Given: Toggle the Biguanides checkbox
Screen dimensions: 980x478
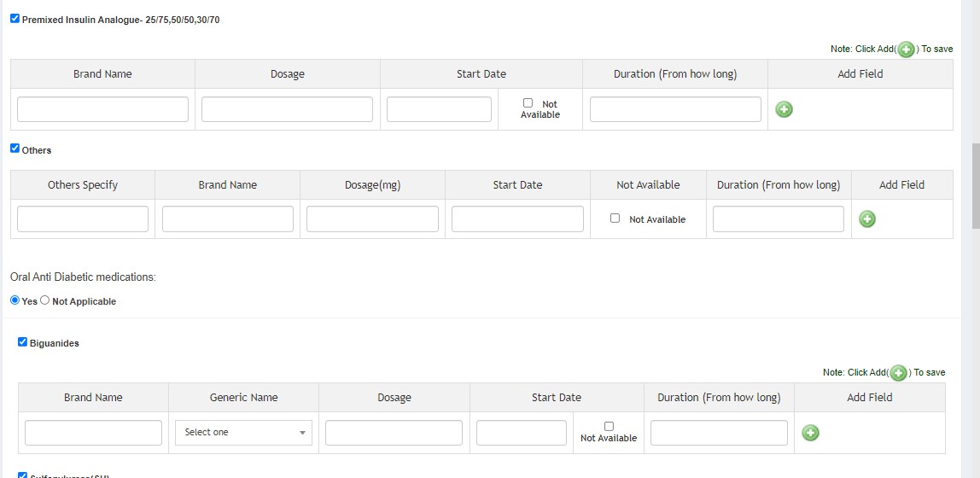Looking at the screenshot, I should [x=22, y=342].
